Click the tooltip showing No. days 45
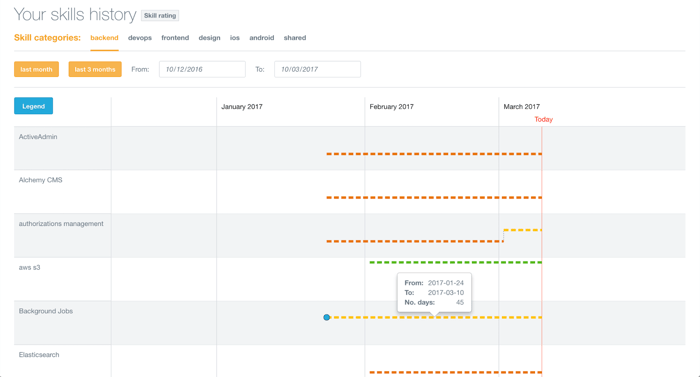This screenshot has width=700, height=377. tap(434, 293)
